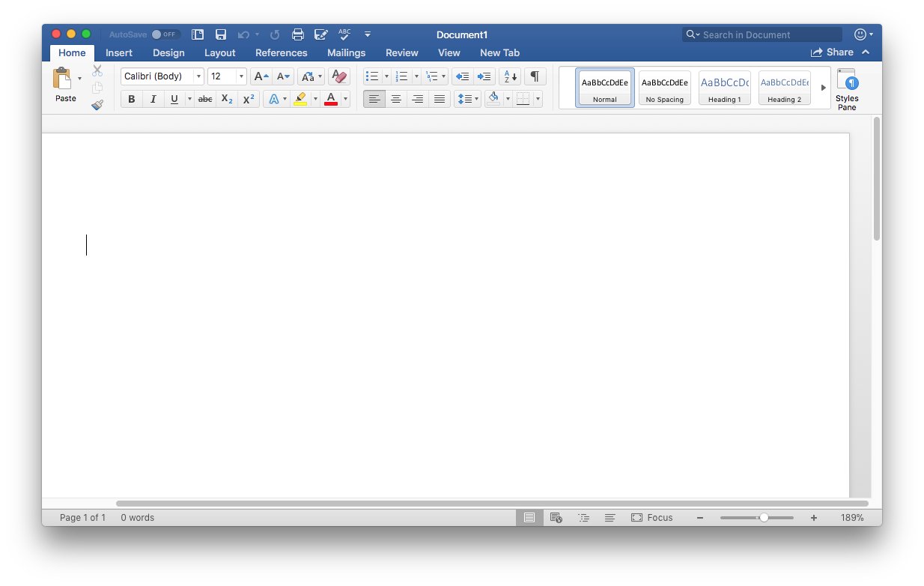Clear all formatting with the eraser icon
The image size is (924, 586).
[338, 76]
